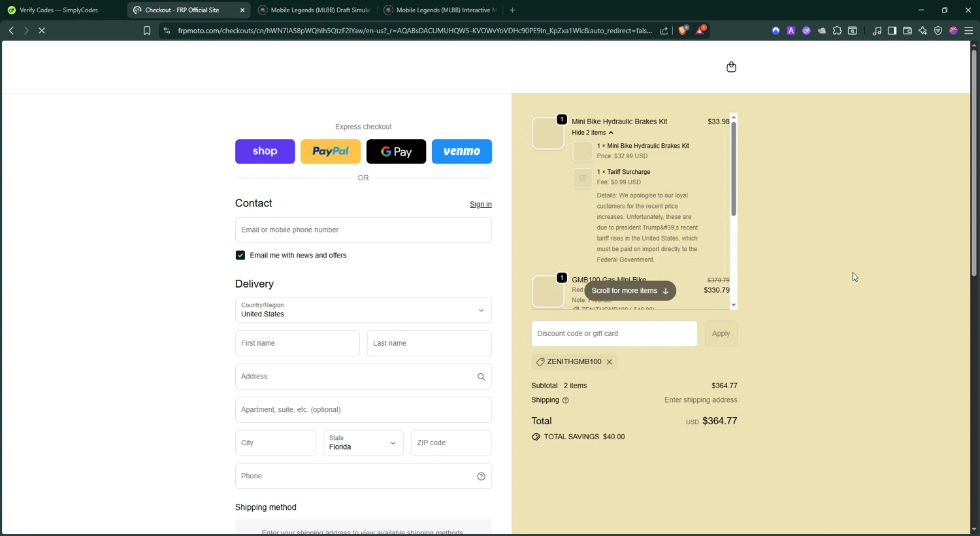The width and height of the screenshot is (980, 536).
Task: Open site settings icon beside URL
Action: tap(167, 31)
